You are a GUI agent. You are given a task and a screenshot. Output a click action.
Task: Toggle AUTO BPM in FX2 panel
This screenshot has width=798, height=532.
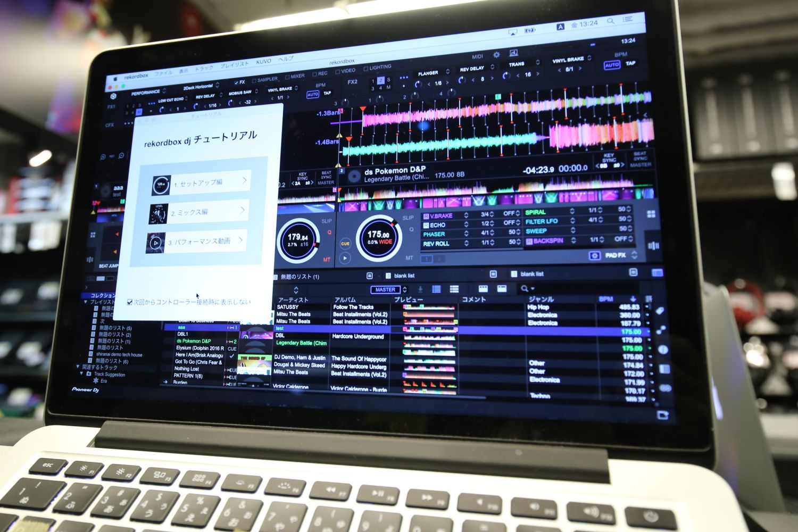(x=612, y=65)
